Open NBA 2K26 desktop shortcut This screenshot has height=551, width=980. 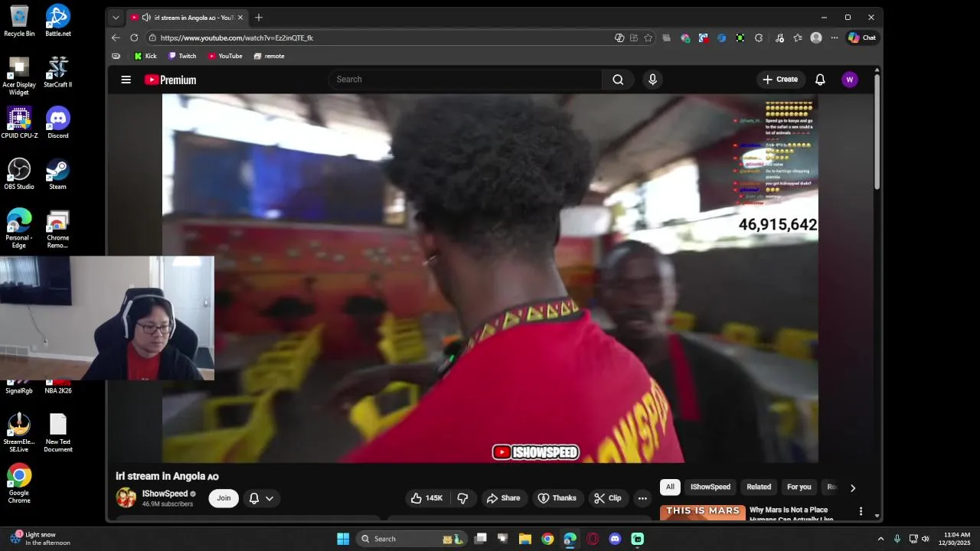(x=58, y=386)
